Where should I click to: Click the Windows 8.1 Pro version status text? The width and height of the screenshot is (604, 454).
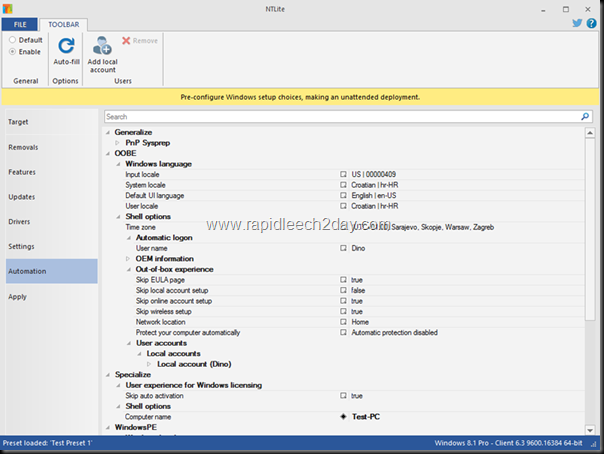coord(508,443)
